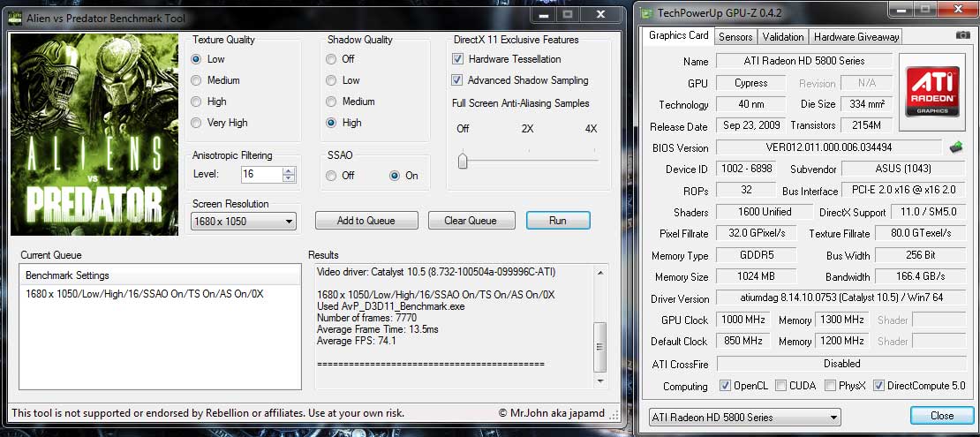Turn SSAO Off

[x=330, y=177]
